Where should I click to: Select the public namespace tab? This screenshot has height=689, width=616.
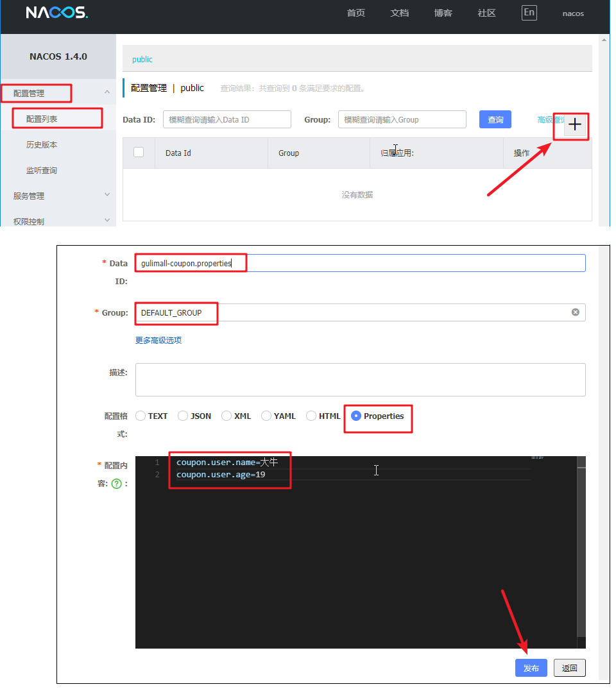(x=142, y=59)
